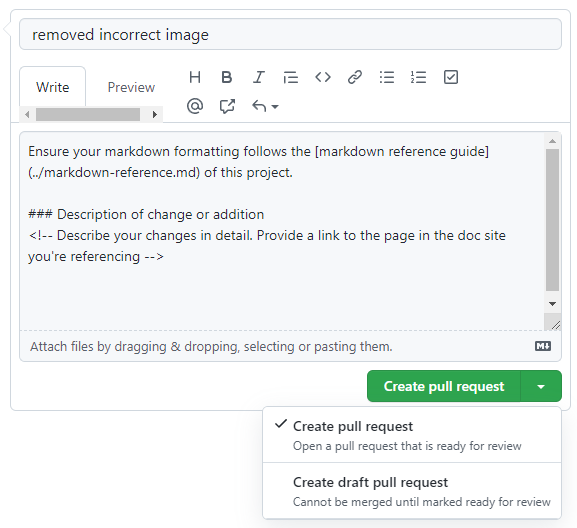Viewport: 577px width, 528px height.
Task: Toggle the pull request type dropdown arrow
Action: (541, 386)
